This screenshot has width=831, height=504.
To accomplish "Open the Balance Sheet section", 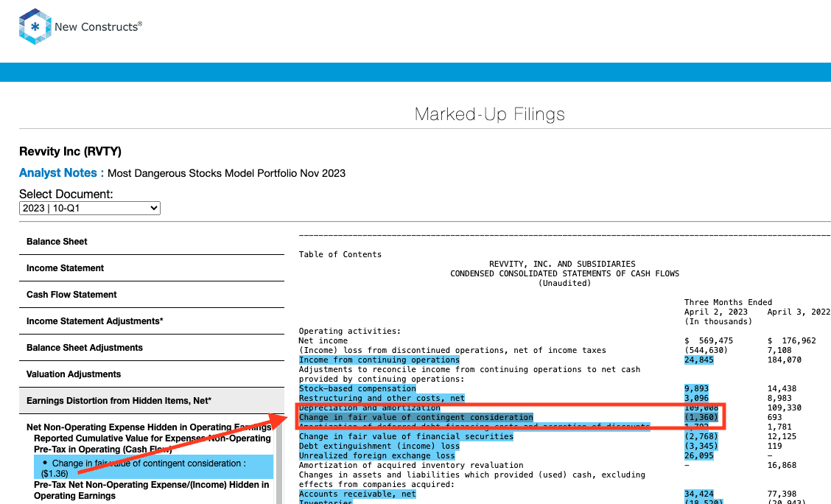I will pyautogui.click(x=57, y=242).
